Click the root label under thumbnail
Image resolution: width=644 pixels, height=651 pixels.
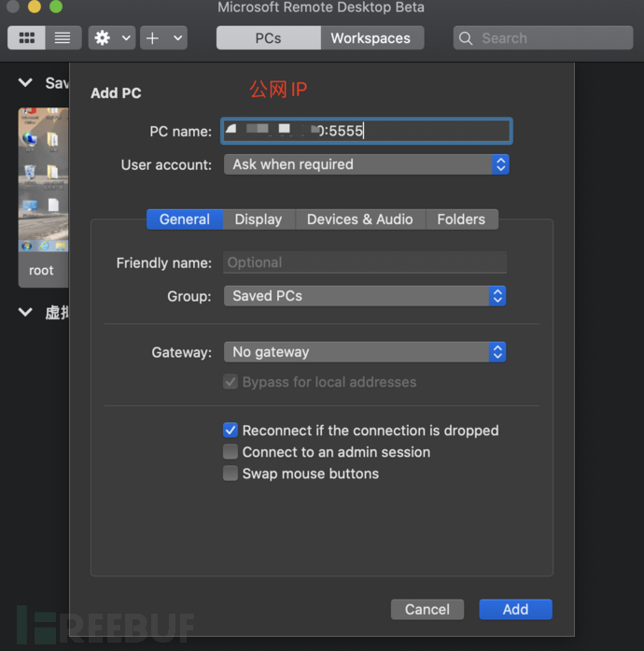tap(41, 270)
